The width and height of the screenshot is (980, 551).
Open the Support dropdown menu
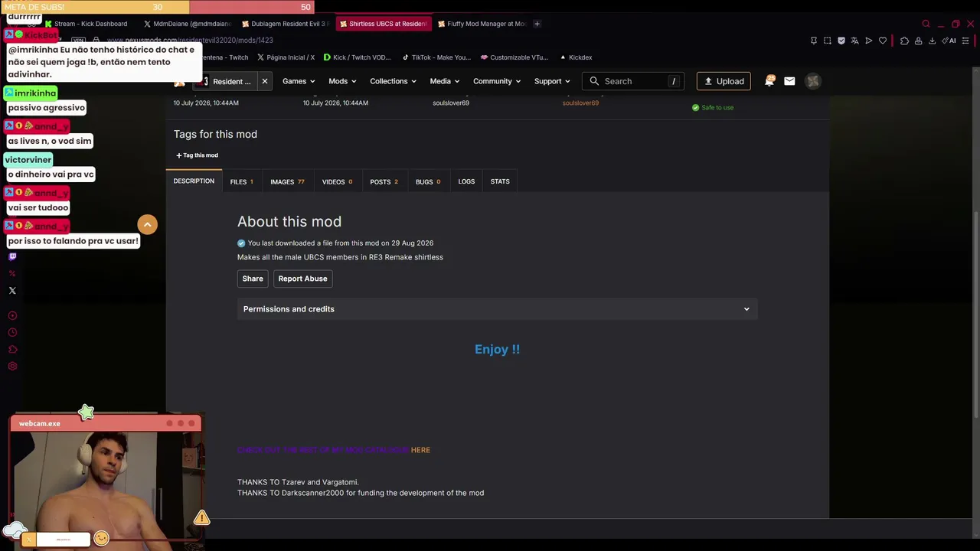point(552,81)
